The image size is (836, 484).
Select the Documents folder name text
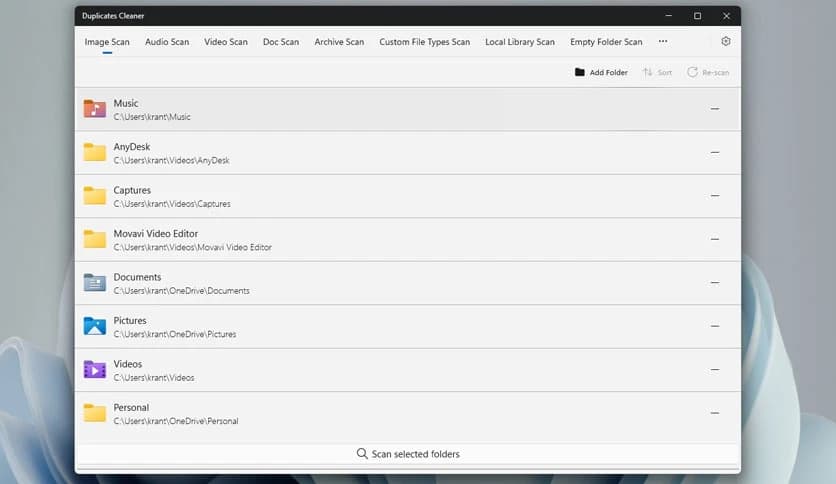click(x=137, y=277)
